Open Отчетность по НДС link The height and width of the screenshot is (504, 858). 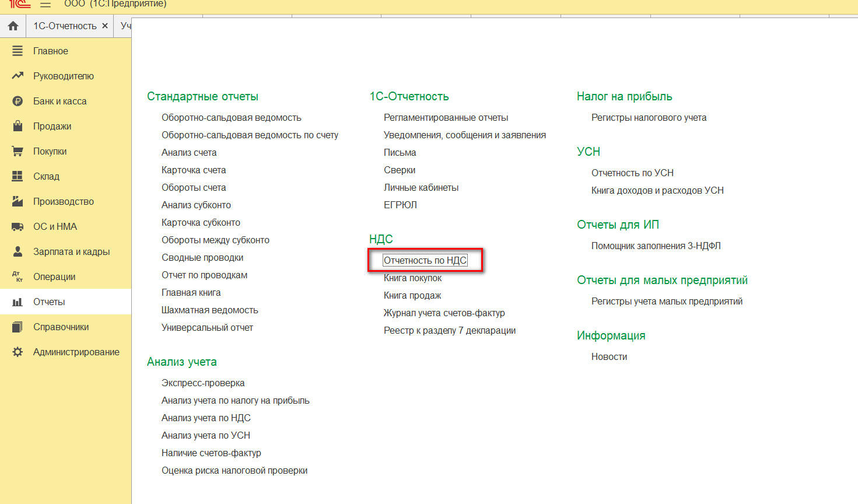425,260
